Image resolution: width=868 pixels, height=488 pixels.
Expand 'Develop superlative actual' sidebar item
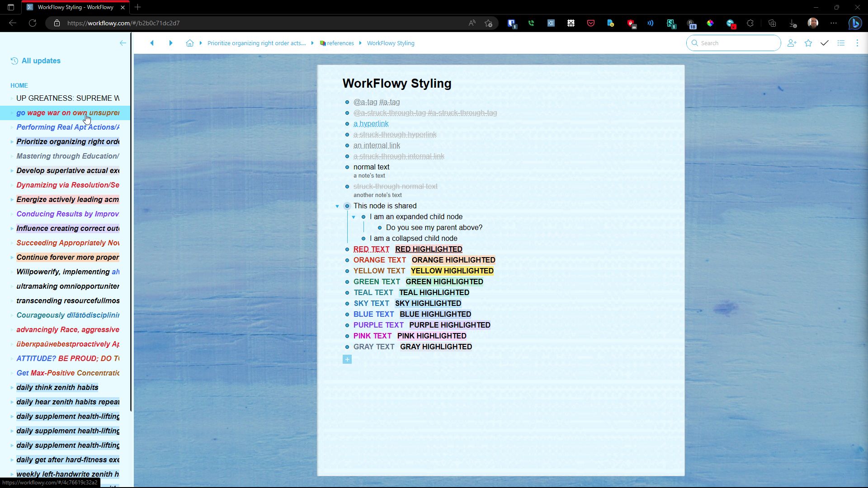(12, 171)
